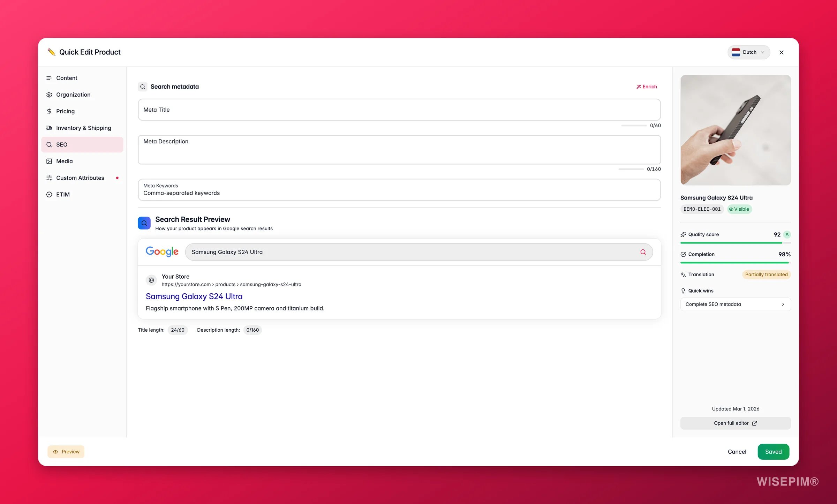Screen dimensions: 837x504
Task: Expand Complete SEO metadata quick win
Action: (736, 304)
